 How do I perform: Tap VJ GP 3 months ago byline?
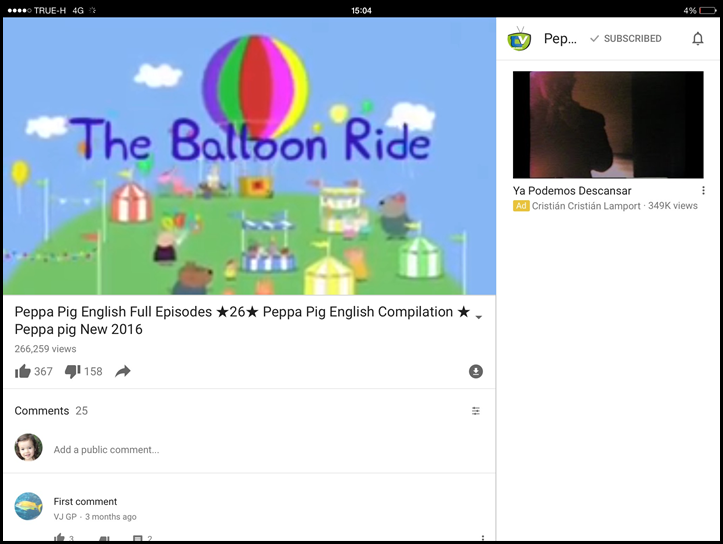coord(95,517)
